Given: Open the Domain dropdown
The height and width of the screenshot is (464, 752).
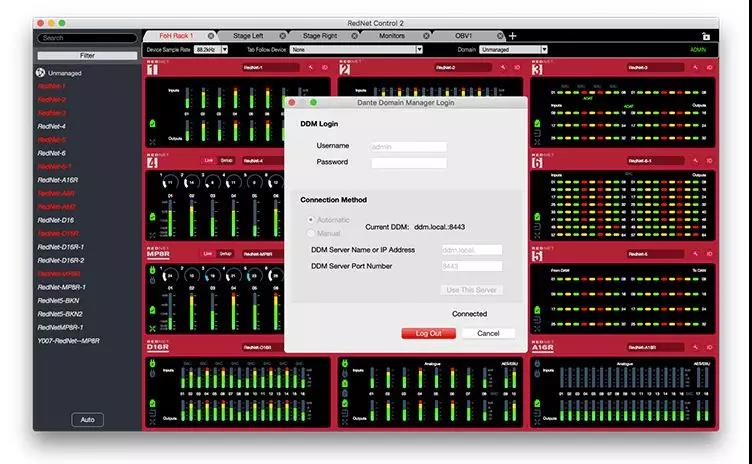Looking at the screenshot, I should click(x=513, y=49).
